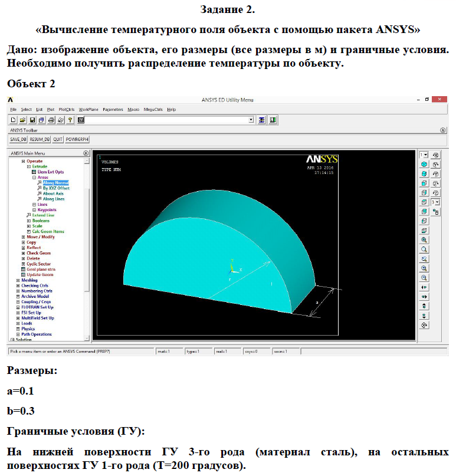
Task: Click the Extend Line tree item
Action: point(44,215)
